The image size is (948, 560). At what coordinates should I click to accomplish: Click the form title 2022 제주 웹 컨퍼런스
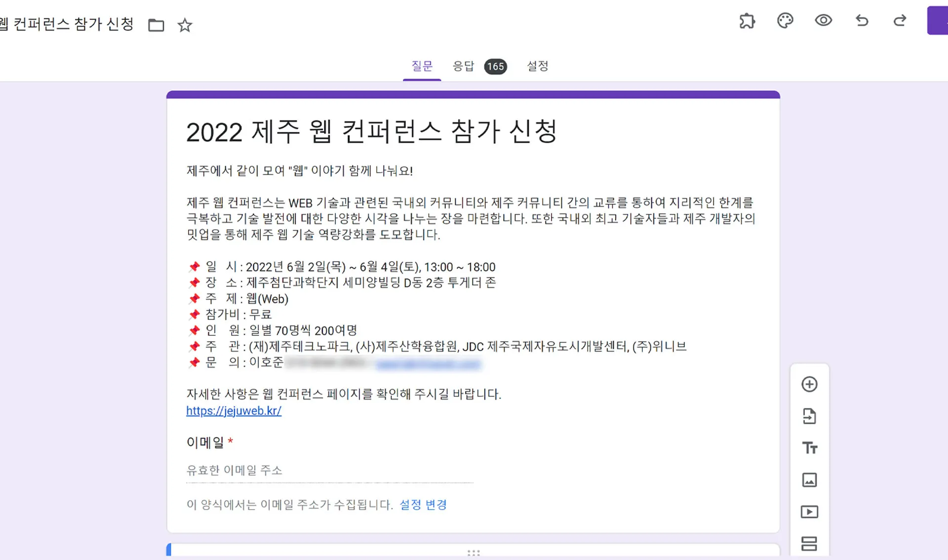[x=371, y=132]
